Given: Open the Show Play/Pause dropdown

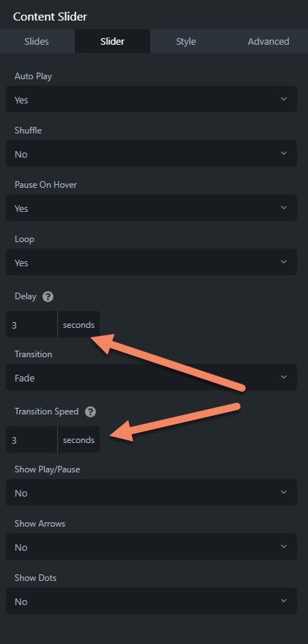Looking at the screenshot, I should [151, 492].
